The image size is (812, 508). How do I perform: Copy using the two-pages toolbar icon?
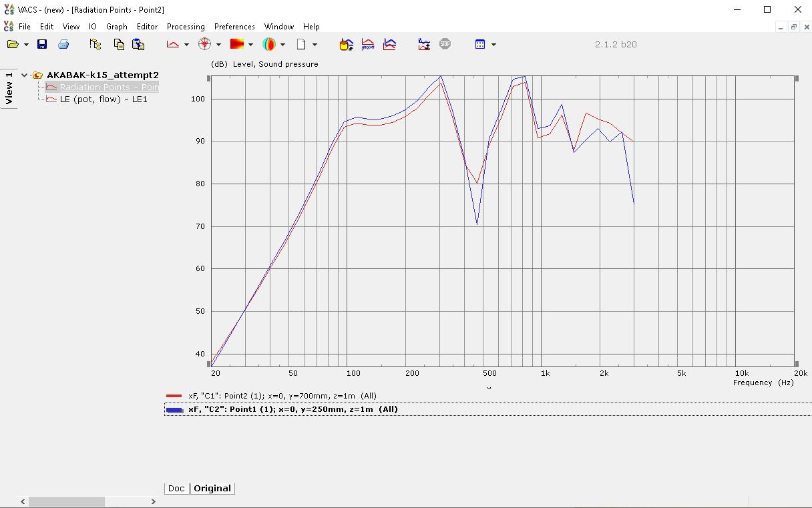[x=119, y=44]
